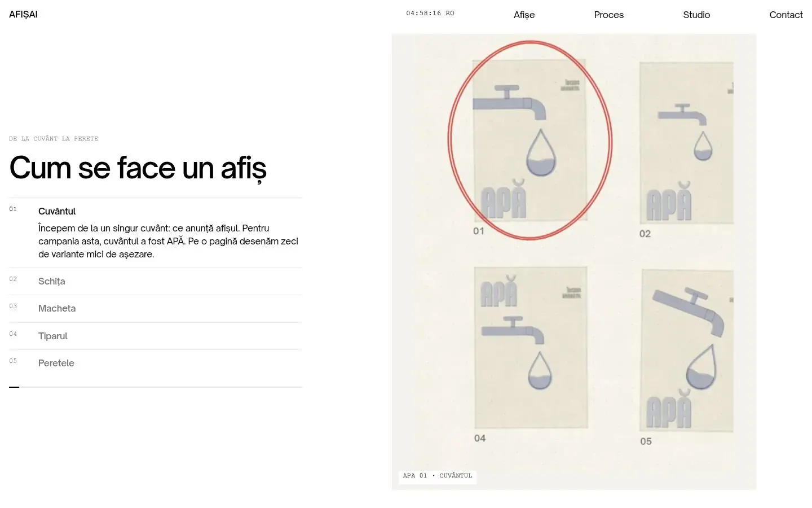This screenshot has width=812, height=508.
Task: Click the step progress bar under Peretele
Action: 156,387
